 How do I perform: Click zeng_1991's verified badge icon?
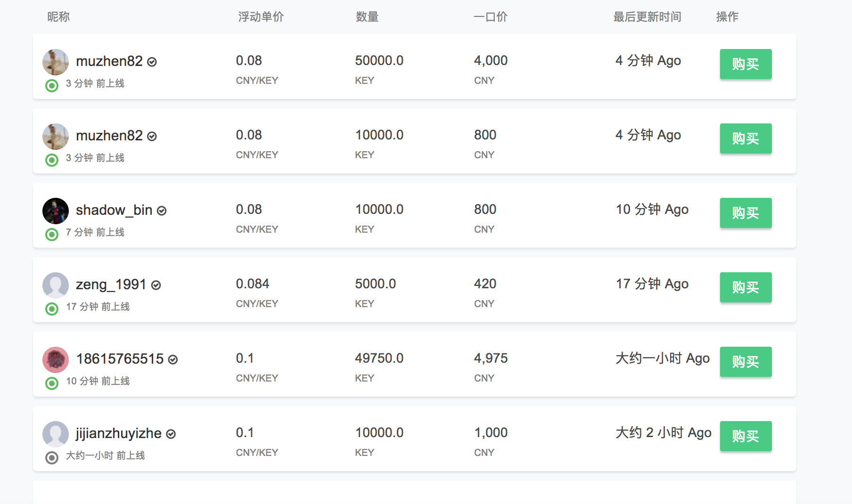click(x=156, y=285)
